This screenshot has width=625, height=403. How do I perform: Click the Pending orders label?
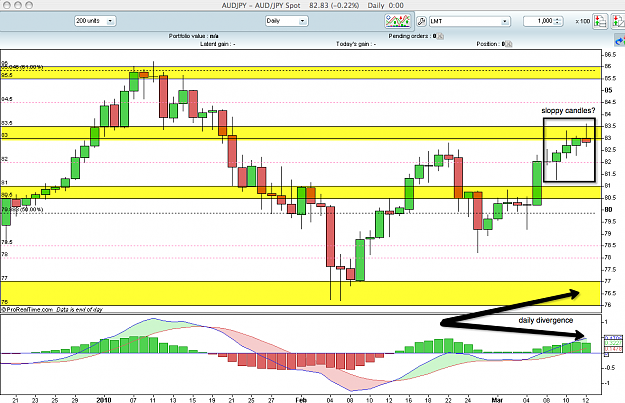pos(412,36)
